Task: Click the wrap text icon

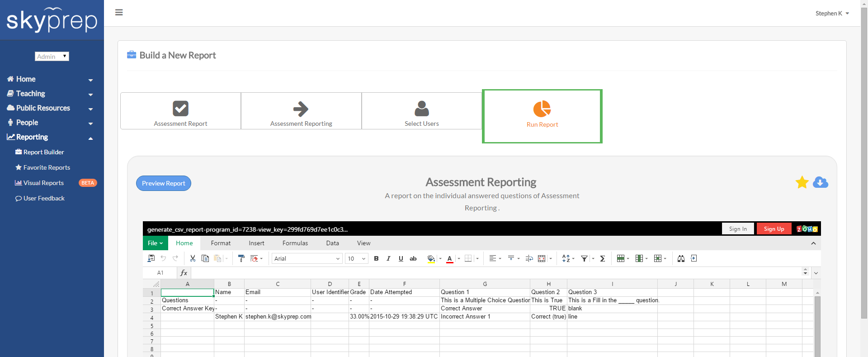Action: click(x=529, y=258)
